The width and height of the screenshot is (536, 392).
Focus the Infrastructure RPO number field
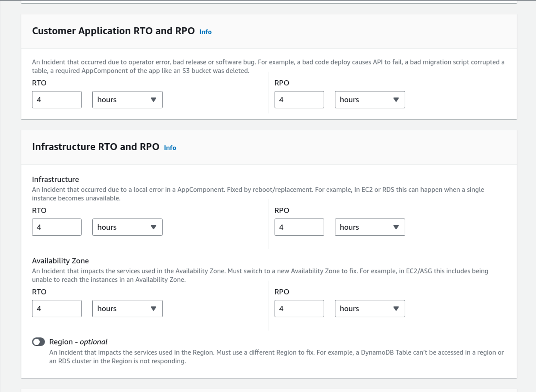(299, 227)
